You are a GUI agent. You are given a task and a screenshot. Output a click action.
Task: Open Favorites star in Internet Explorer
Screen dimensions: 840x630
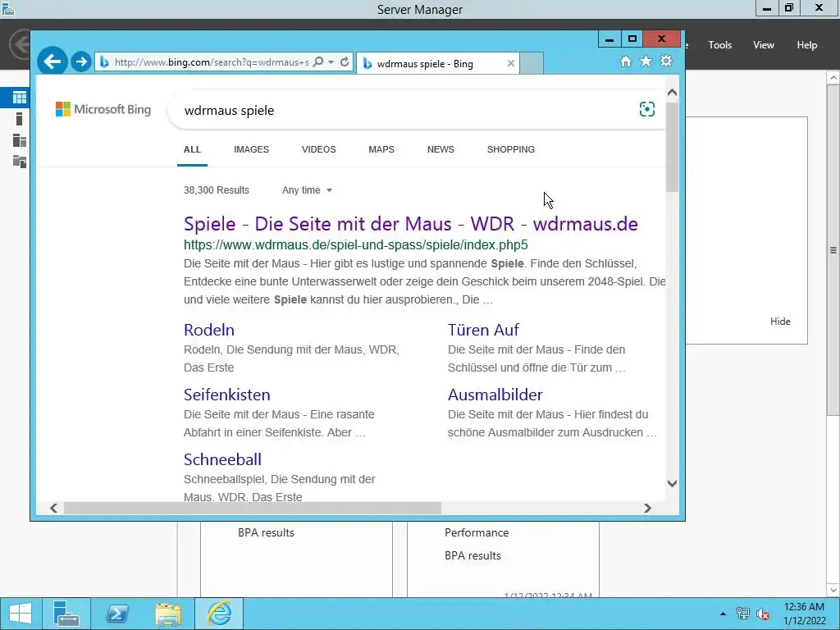point(646,62)
